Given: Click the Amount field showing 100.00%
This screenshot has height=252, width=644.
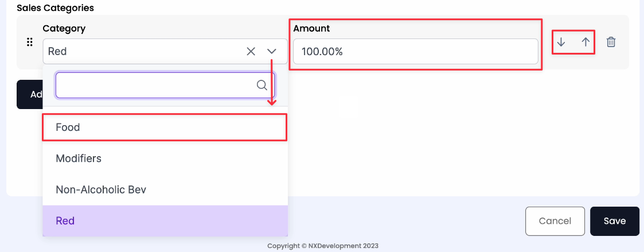Looking at the screenshot, I should 415,51.
